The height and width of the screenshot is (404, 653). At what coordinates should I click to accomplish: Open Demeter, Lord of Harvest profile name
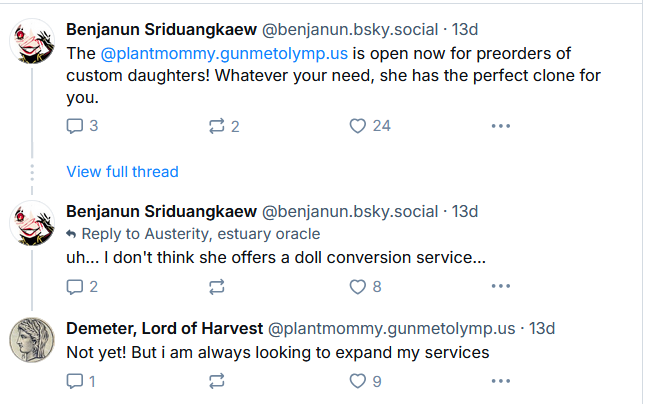click(164, 328)
